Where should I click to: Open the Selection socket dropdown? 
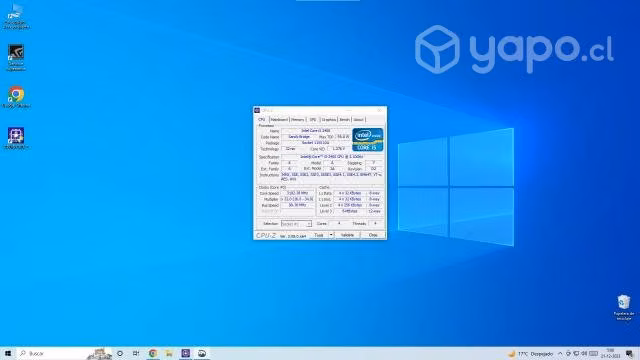coord(296,224)
